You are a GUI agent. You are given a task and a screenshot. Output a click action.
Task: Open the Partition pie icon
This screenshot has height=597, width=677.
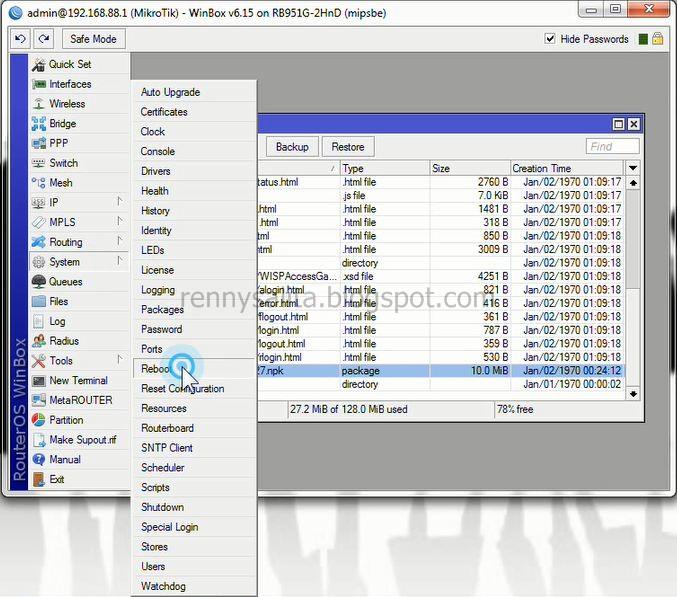click(x=38, y=420)
